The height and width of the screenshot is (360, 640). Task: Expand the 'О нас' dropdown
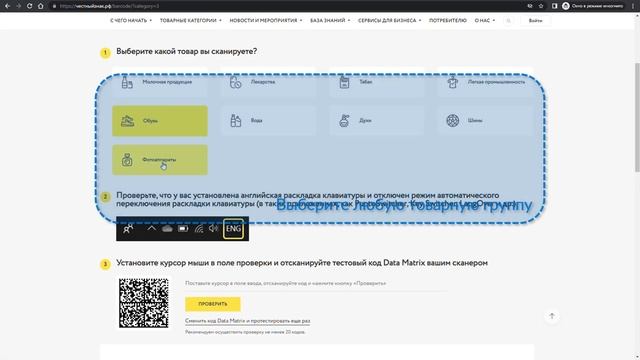[x=484, y=20]
